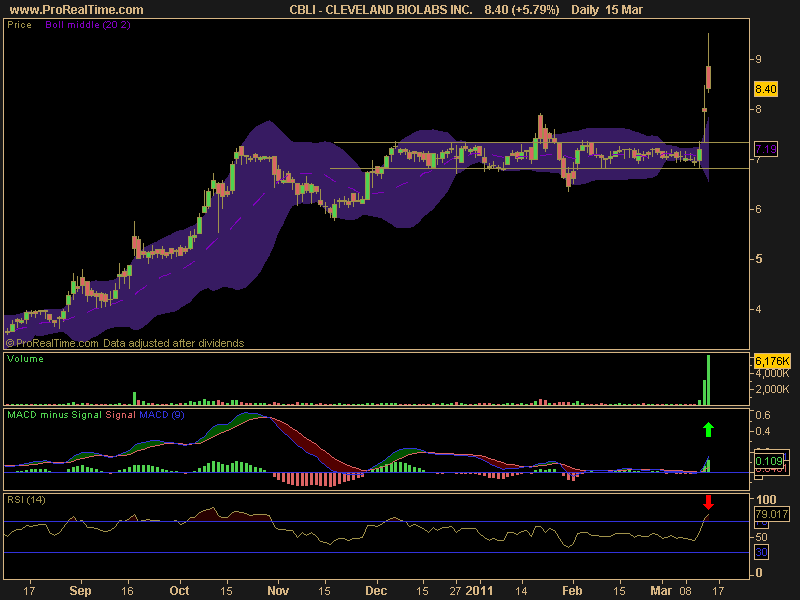The height and width of the screenshot is (600, 800).
Task: Click the 0.109 MACD value tag
Action: [768, 461]
